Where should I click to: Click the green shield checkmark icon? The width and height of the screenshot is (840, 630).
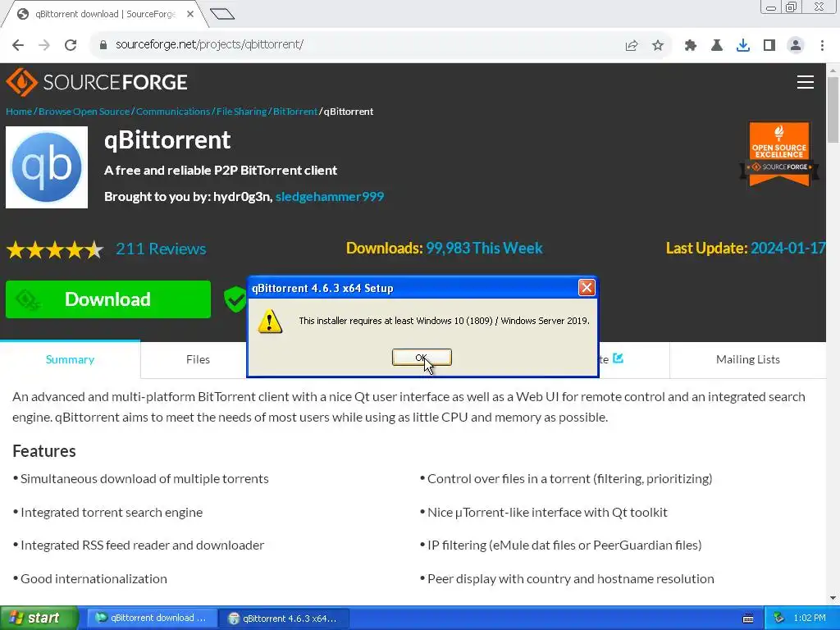click(x=235, y=299)
